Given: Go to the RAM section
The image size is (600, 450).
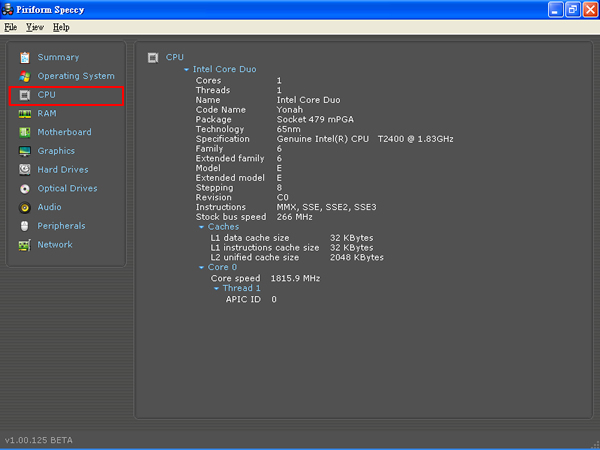Looking at the screenshot, I should pos(47,114).
